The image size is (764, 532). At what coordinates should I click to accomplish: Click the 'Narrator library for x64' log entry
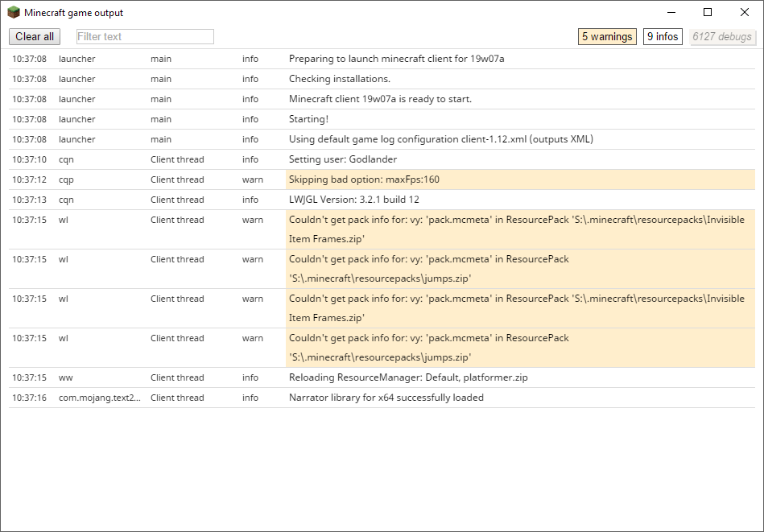386,398
